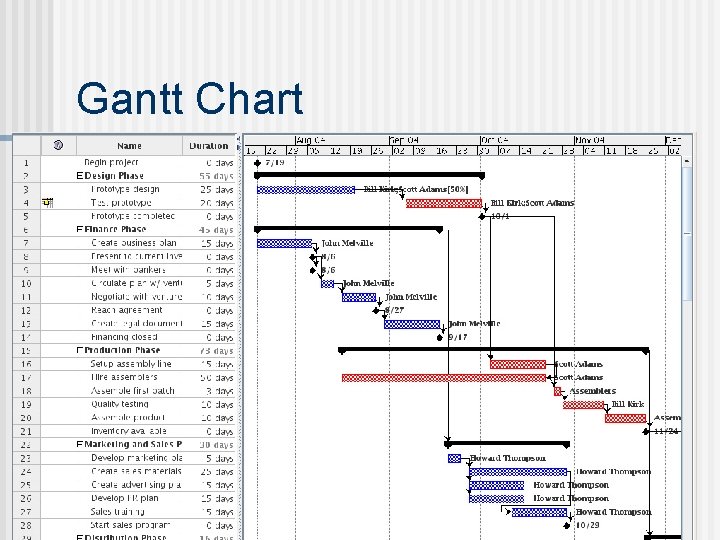Viewport: 720px width, 540px height.
Task: Collapse the Production Phase summary task
Action: 80,350
